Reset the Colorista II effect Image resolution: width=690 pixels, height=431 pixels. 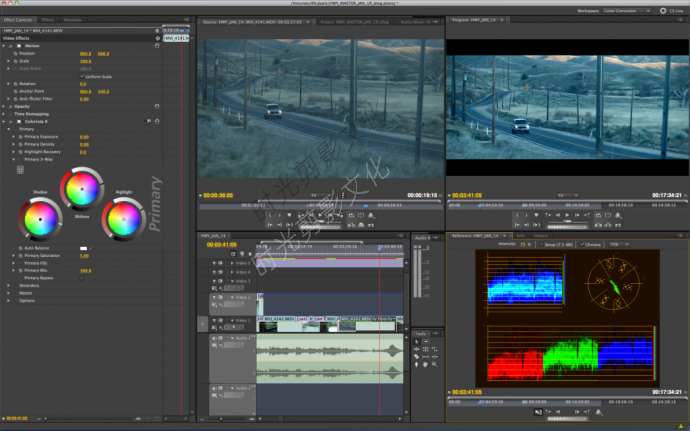(157, 121)
